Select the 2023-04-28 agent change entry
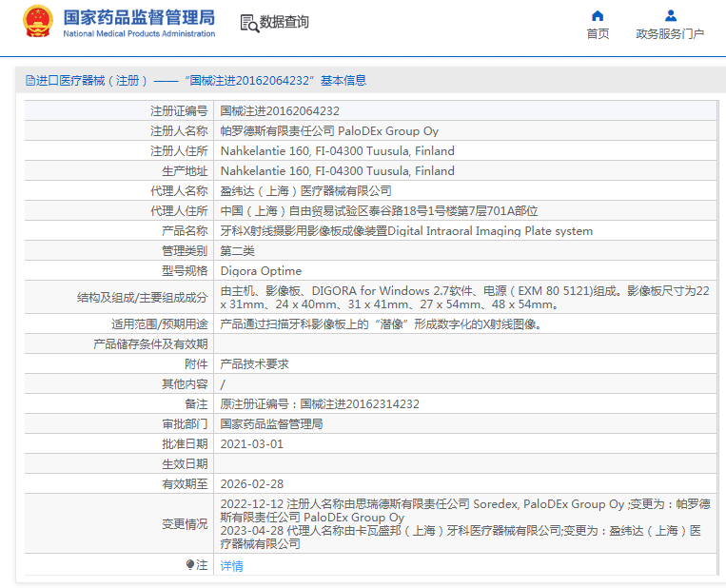The height and width of the screenshot is (588, 726). click(x=461, y=537)
